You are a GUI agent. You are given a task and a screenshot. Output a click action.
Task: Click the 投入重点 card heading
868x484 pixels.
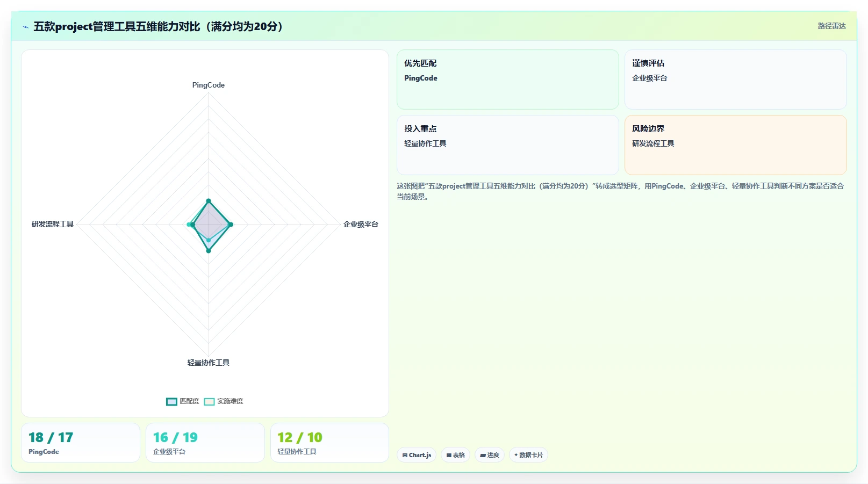click(420, 128)
